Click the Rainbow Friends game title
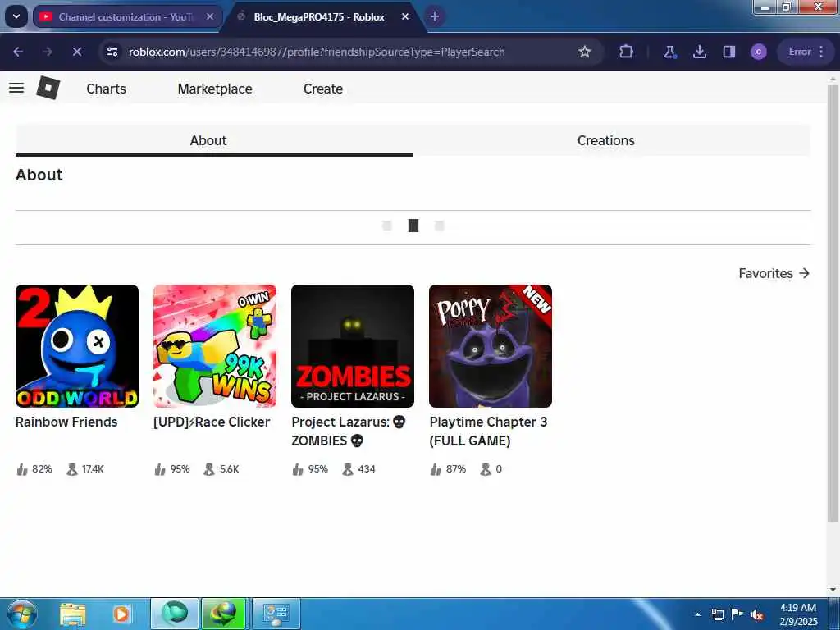The width and height of the screenshot is (840, 630). pos(66,422)
